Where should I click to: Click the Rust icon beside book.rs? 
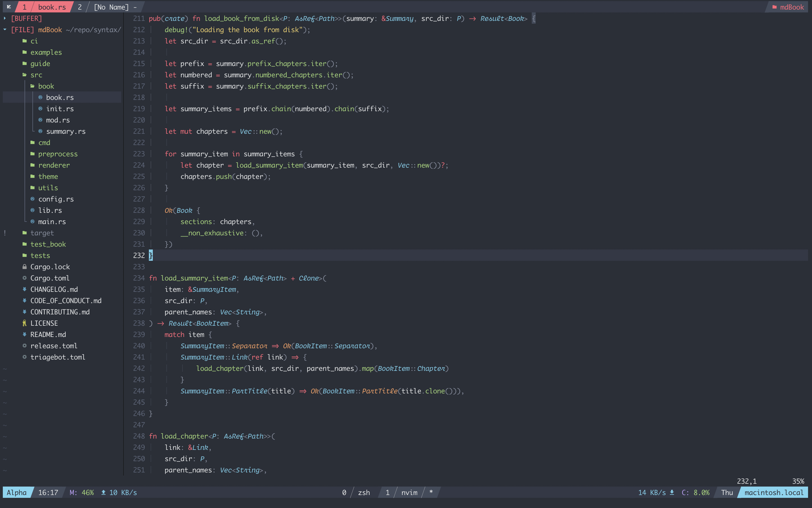40,97
